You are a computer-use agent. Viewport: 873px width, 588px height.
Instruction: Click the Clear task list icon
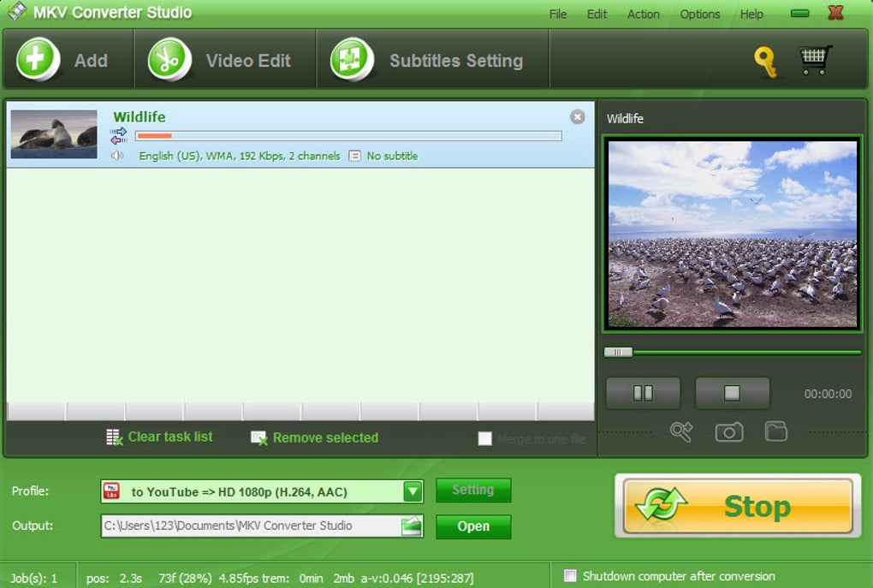click(114, 437)
